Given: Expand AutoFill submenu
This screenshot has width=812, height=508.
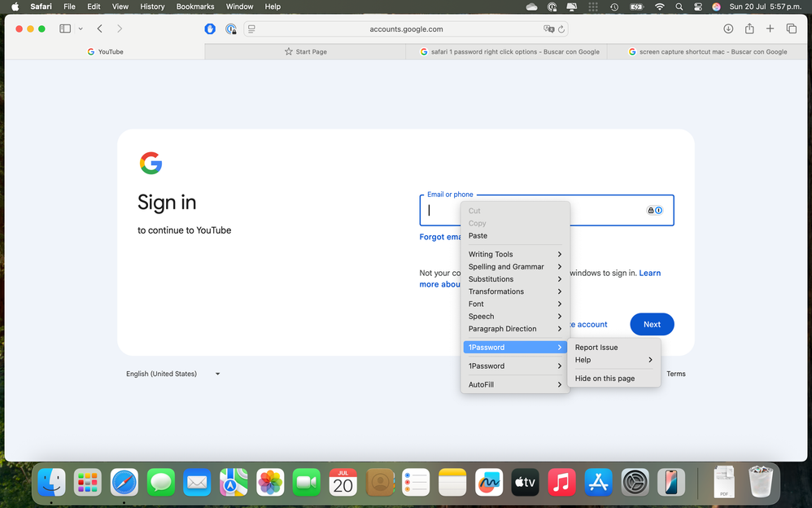Looking at the screenshot, I should tap(515, 384).
